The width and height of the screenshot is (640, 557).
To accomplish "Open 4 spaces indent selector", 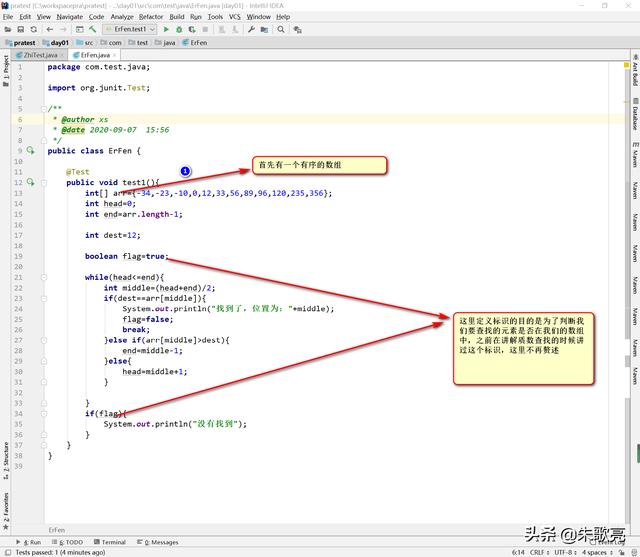I will [597, 552].
